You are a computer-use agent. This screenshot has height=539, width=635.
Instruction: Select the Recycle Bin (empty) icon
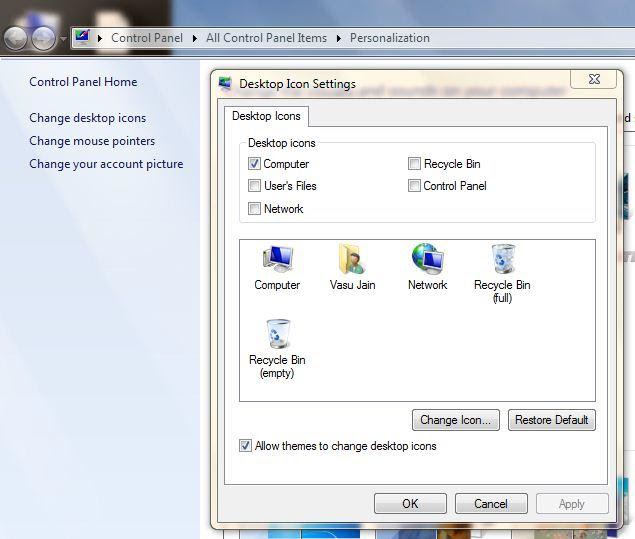(277, 349)
